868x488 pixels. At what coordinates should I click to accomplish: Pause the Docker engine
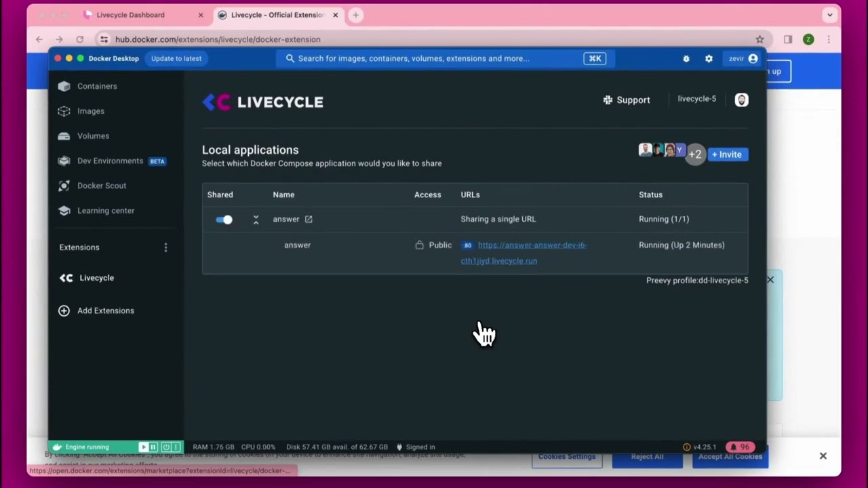click(153, 447)
